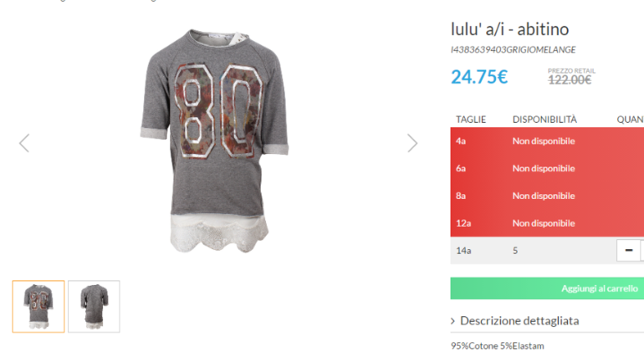Show the previous product image
Screen dimensions: 644x362
(x=24, y=143)
